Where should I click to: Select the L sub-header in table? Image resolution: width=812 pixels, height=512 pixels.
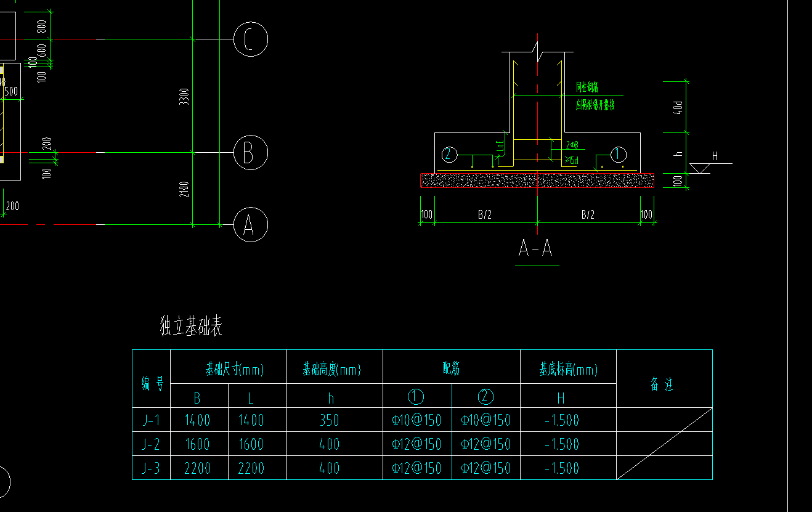[251, 398]
